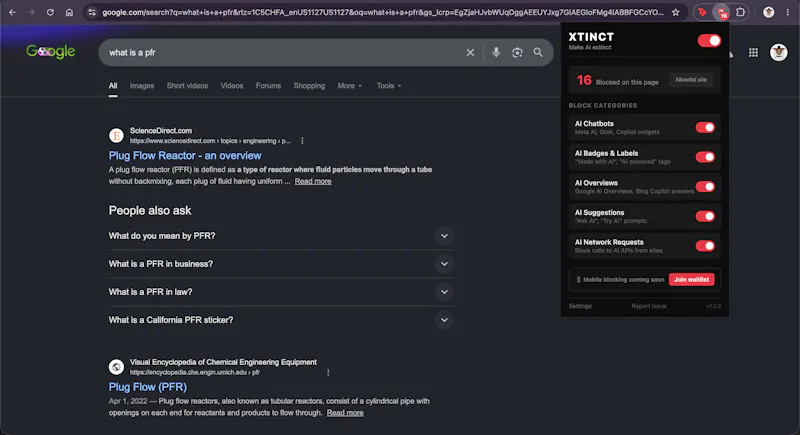
Task: Click the ScienceDirect site favicon
Action: click(x=116, y=136)
